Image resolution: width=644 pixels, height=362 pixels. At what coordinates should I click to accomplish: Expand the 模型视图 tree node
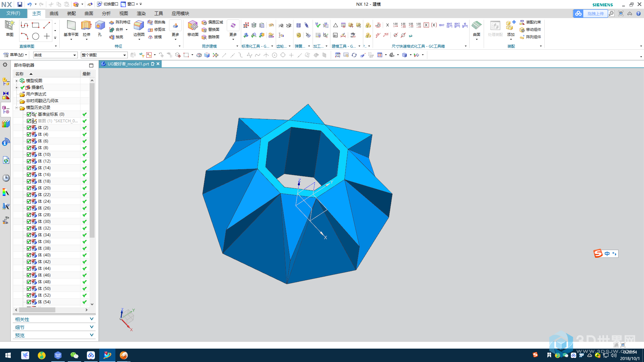tap(16, 81)
